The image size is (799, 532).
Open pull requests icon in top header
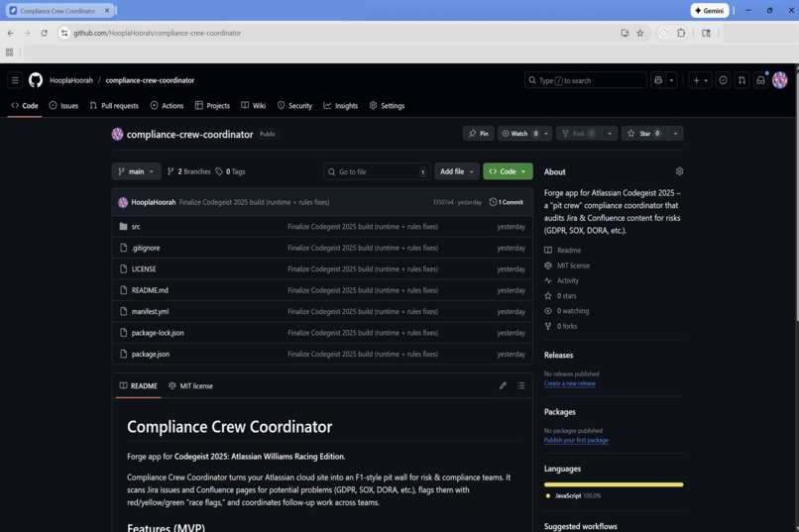point(742,80)
